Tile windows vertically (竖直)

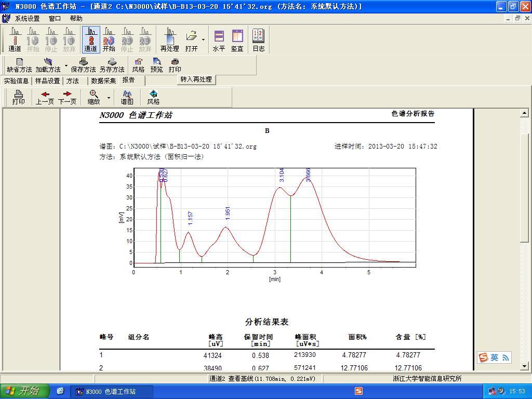pos(237,39)
